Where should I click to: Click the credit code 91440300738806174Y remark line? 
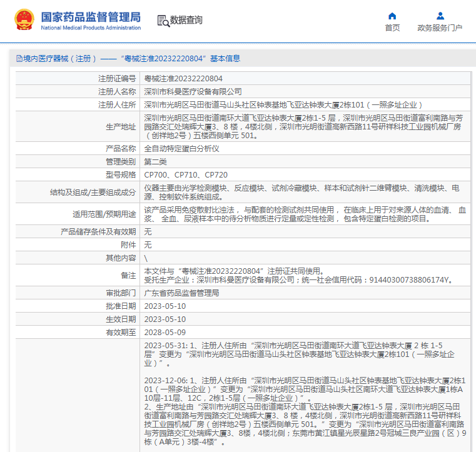(x=299, y=279)
